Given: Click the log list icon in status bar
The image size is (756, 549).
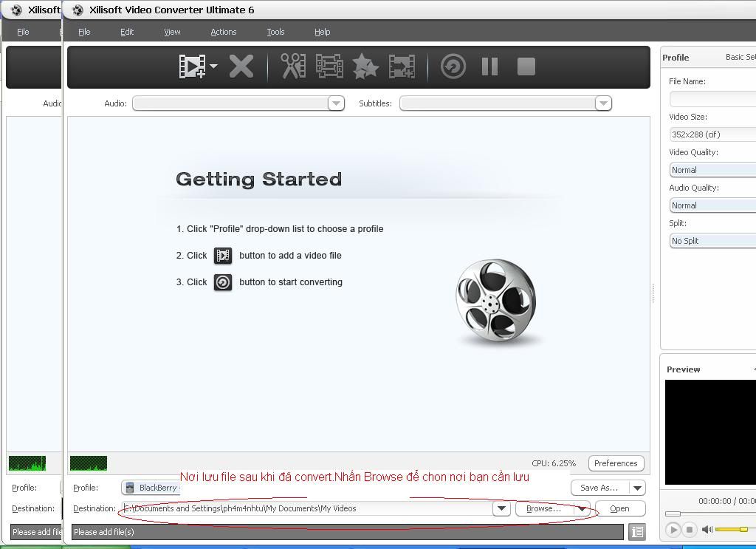Looking at the screenshot, I should 637,532.
